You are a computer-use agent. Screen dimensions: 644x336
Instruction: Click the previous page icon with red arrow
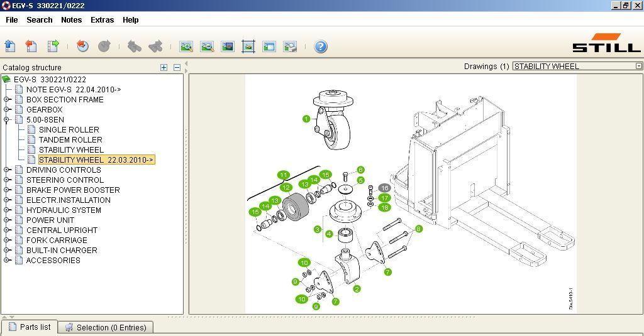point(31,46)
